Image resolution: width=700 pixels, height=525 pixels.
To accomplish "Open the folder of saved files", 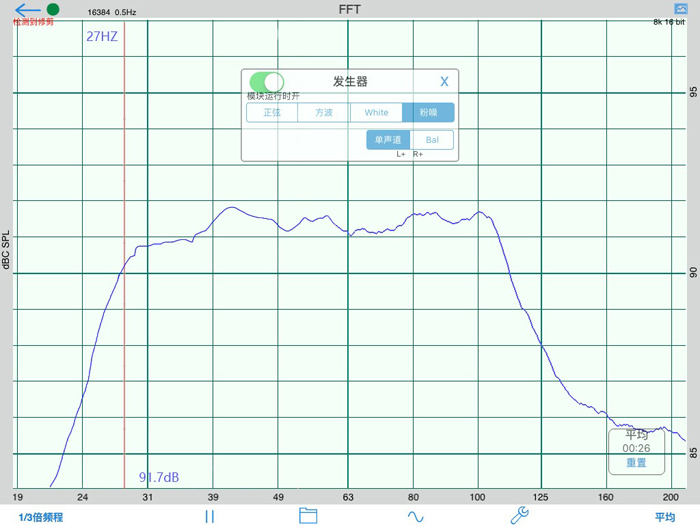I will (308, 516).
